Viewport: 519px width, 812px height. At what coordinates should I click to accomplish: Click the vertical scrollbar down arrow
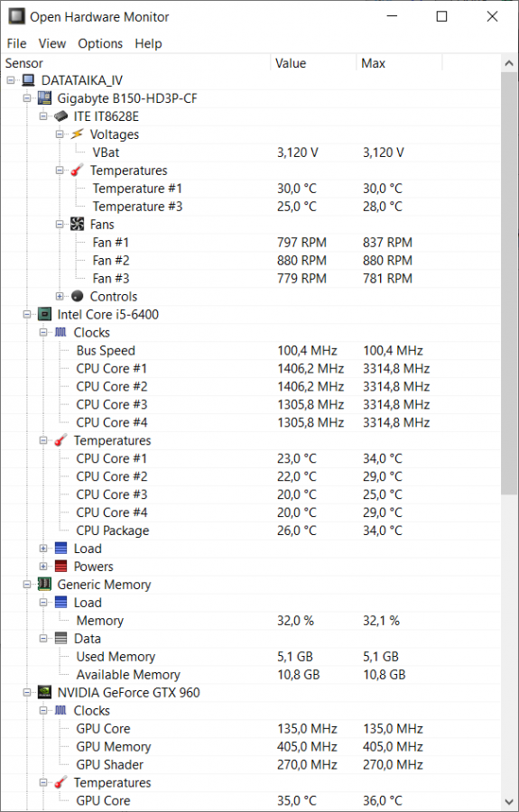coord(509,800)
